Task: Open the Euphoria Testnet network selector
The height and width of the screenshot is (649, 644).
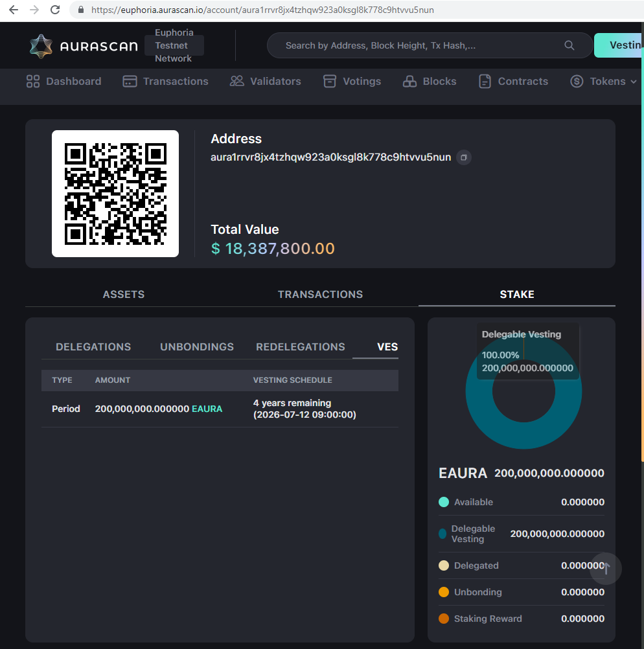Action: (174, 45)
